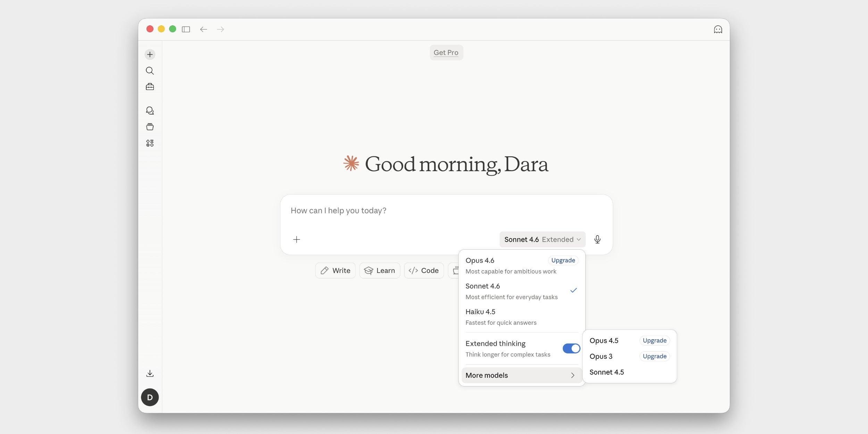Toggle the sidebar panel icon in title bar
Screen dimensions: 868x434
pos(186,30)
